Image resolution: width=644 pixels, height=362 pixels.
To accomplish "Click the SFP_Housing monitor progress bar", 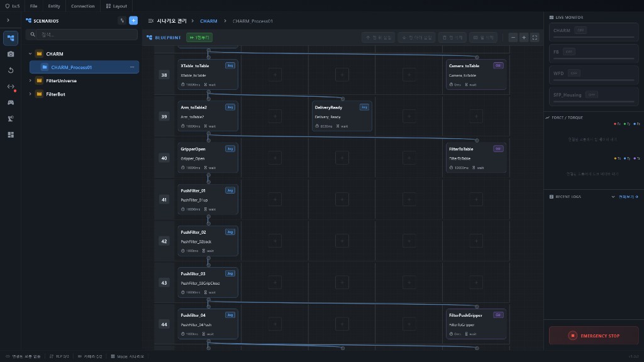I will click(594, 101).
